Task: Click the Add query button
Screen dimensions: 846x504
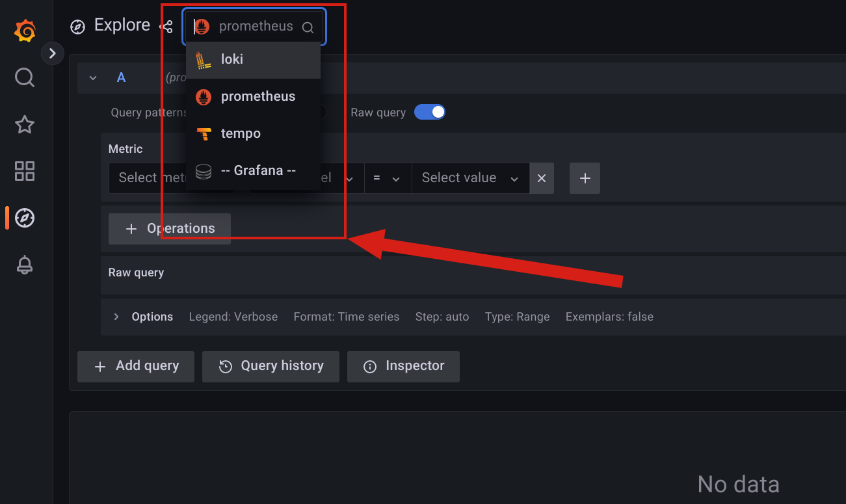Action: (137, 366)
